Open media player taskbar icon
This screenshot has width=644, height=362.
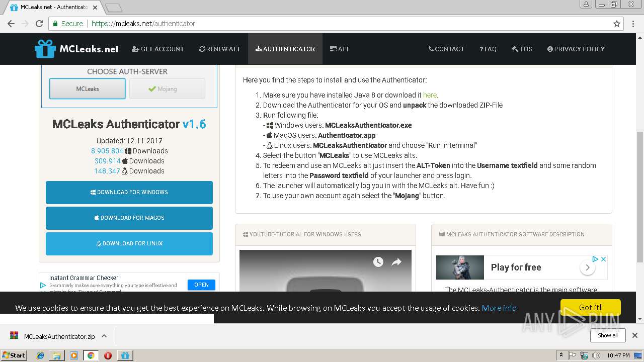(x=74, y=355)
